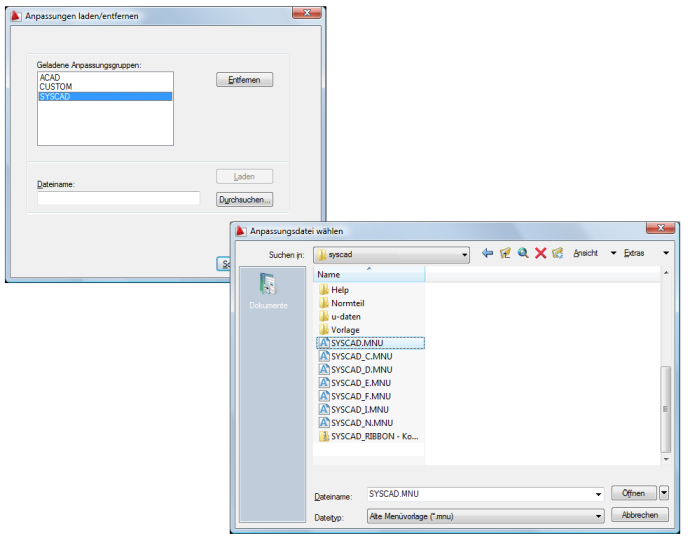Go up one folder level icon
Screen dimensions: 690x543
coord(505,253)
